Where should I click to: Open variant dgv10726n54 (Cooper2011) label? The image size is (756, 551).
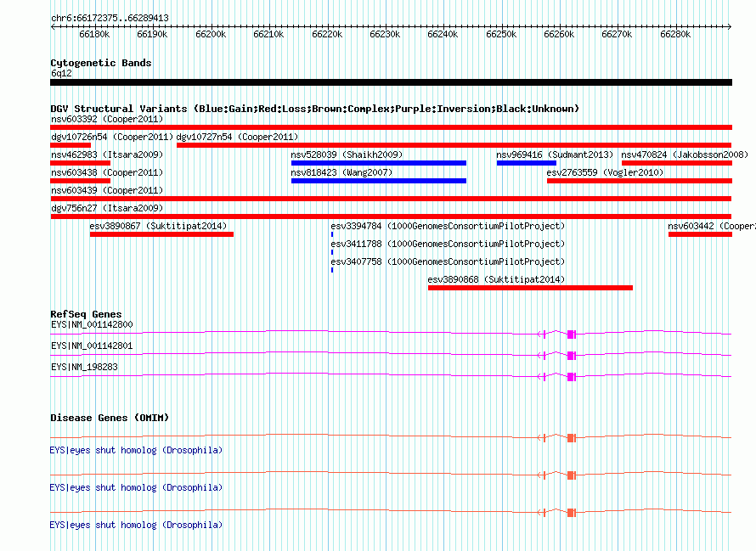tap(112, 137)
